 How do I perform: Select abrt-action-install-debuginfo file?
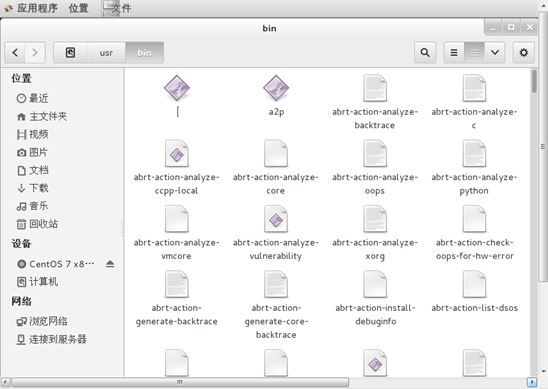pyautogui.click(x=375, y=298)
